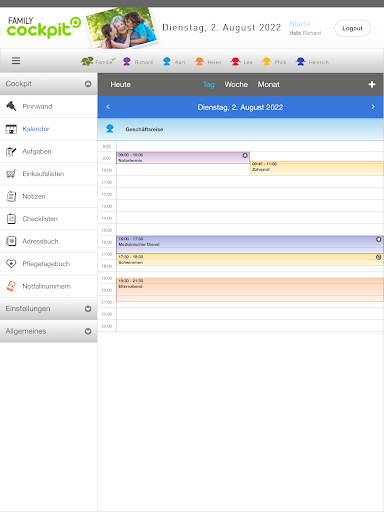
Task: Select Helen's orange person icon
Action: [x=199, y=61]
